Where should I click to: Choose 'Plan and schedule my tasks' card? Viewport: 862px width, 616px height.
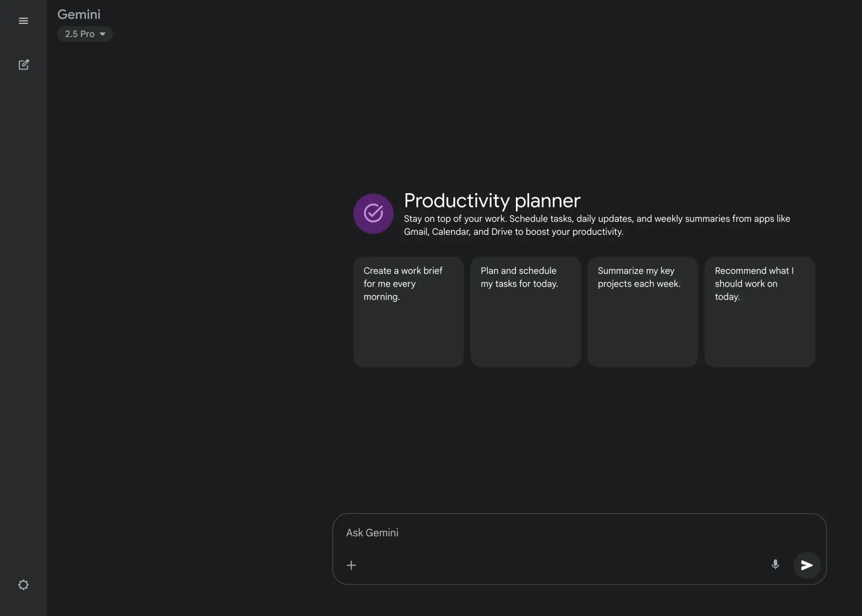pos(526,312)
